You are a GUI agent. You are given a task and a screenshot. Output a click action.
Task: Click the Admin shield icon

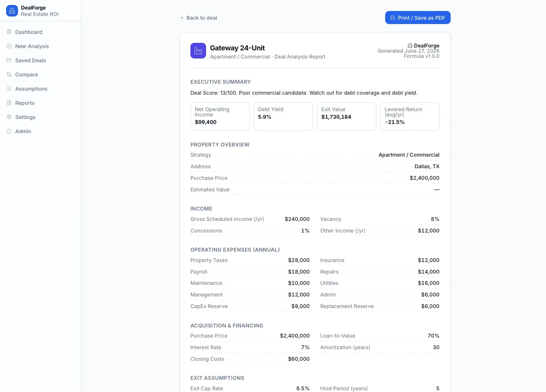click(x=9, y=131)
